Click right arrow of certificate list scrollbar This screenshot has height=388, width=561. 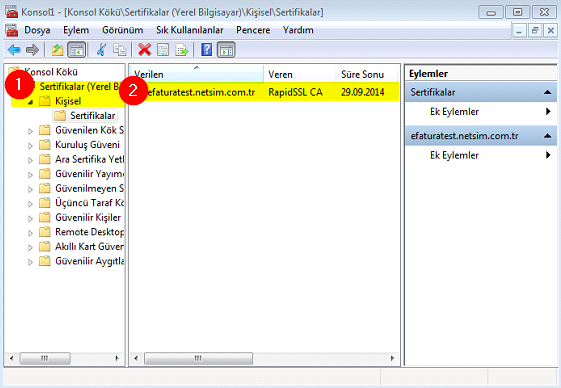[x=392, y=358]
